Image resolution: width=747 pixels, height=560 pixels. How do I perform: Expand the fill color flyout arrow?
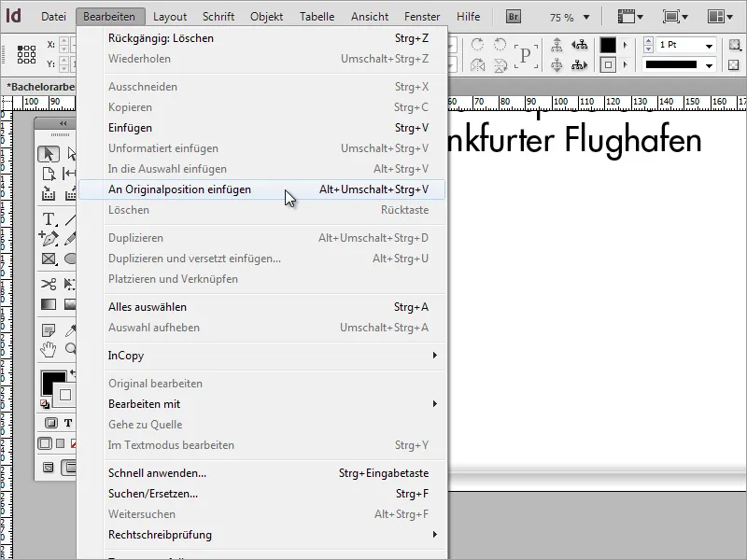click(625, 45)
